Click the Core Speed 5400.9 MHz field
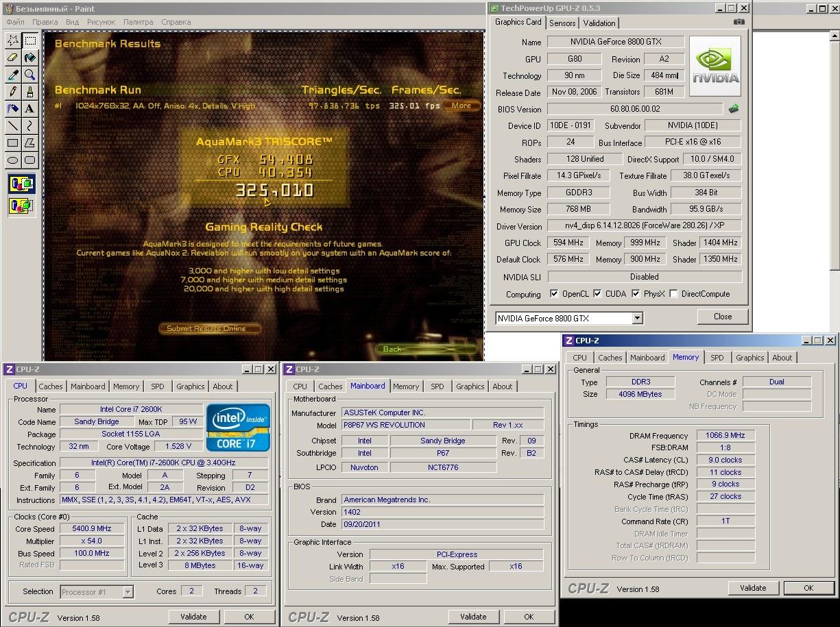The width and height of the screenshot is (840, 627). coord(92,529)
